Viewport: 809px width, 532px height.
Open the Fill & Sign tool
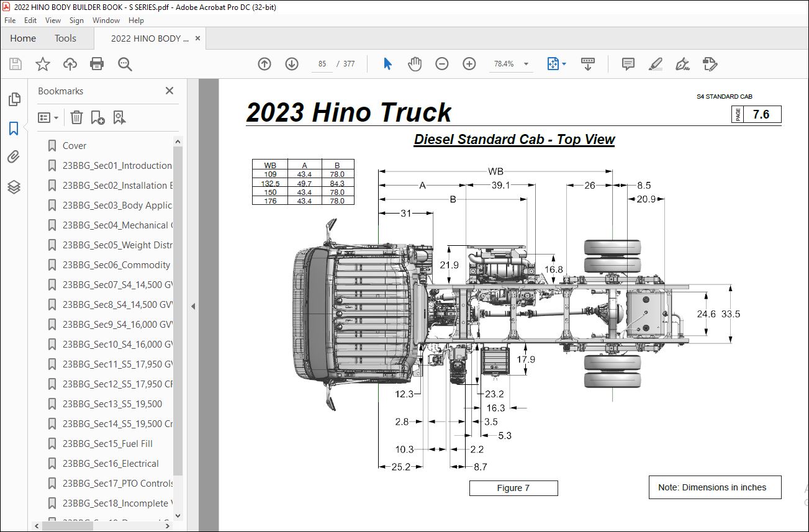(682, 64)
